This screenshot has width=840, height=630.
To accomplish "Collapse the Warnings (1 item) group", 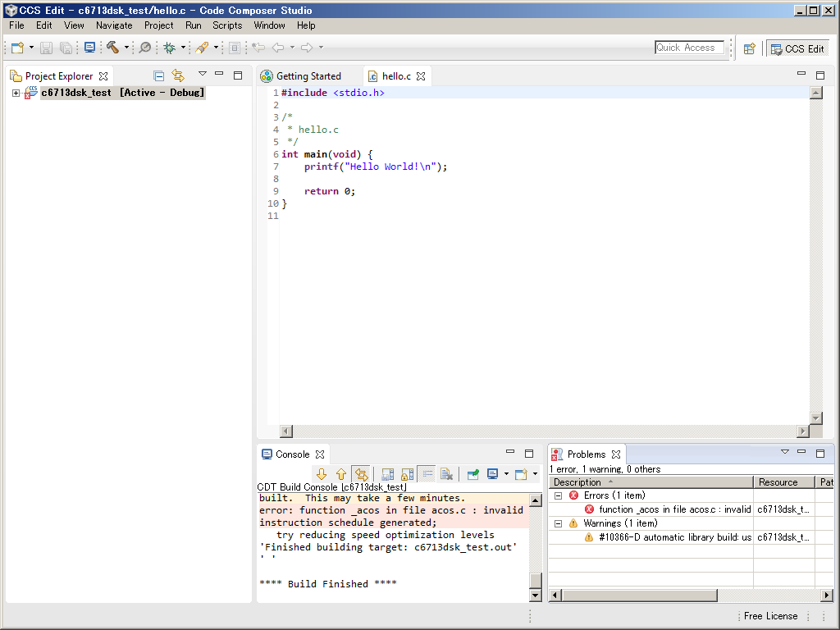I will (x=558, y=523).
